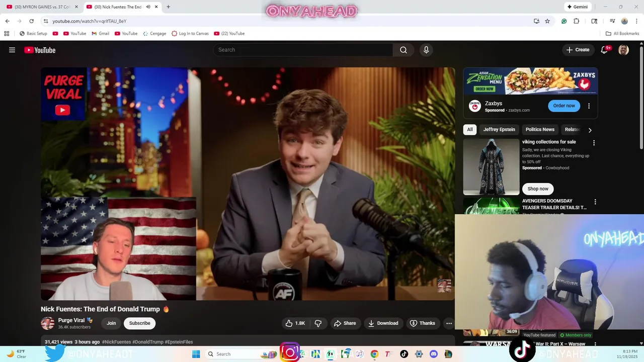
Task: Open Windows Start menu
Action: pos(196,354)
